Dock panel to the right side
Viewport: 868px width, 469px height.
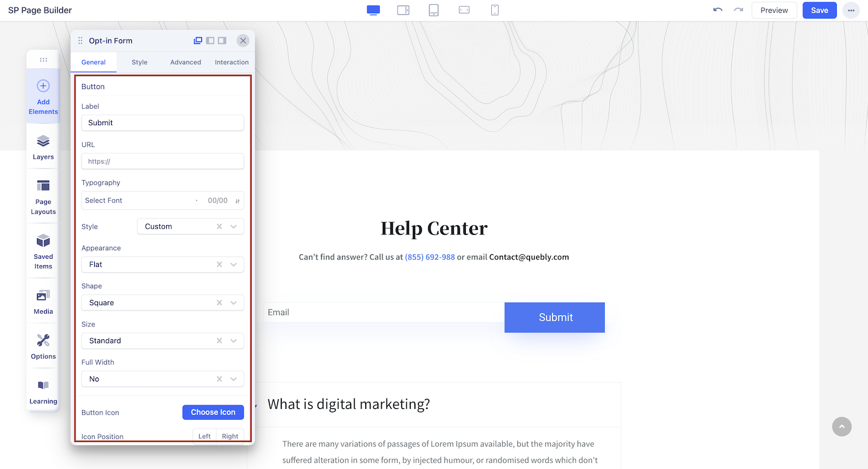pos(222,41)
